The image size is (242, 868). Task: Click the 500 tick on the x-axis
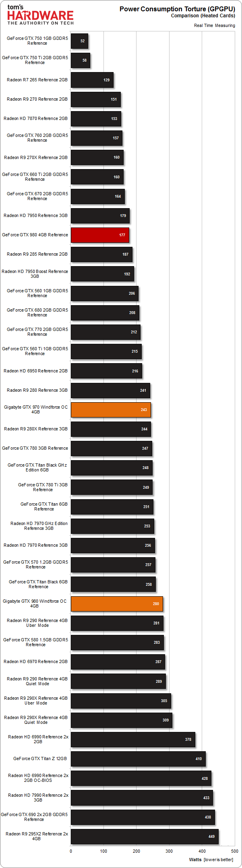(234, 851)
